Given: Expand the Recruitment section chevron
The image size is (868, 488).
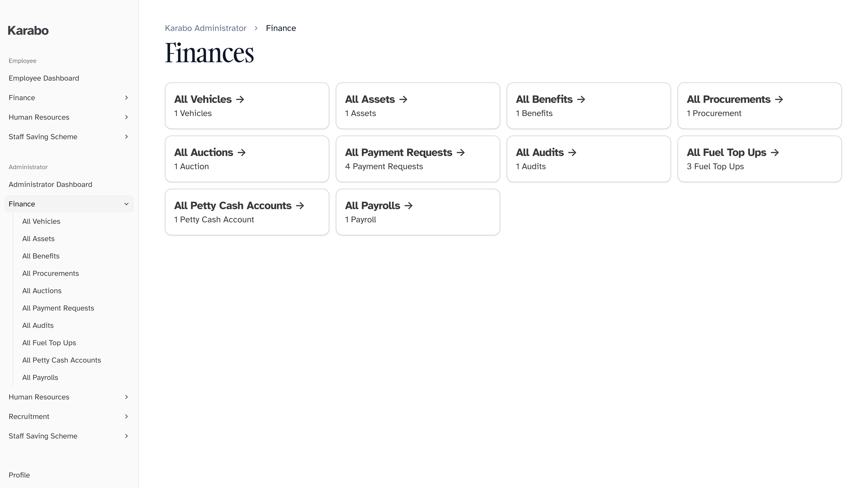Looking at the screenshot, I should coord(126,417).
